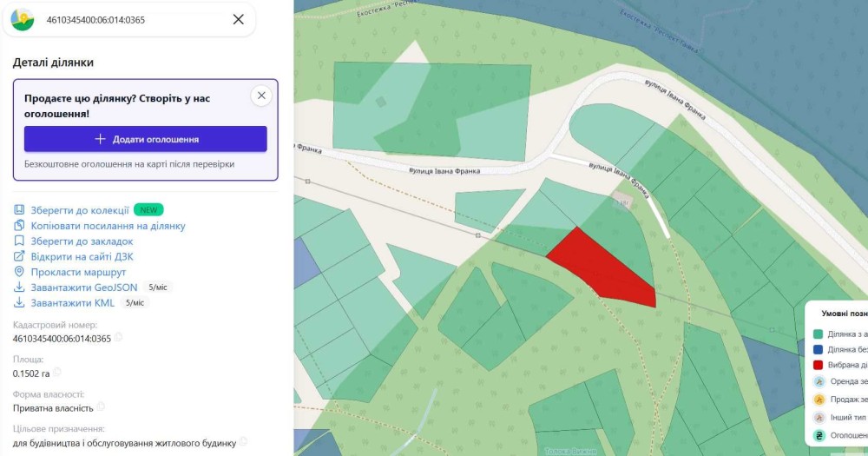Image resolution: width=868 pixels, height=456 pixels.
Task: Click the red Вибрана ділянка legend swatch
Action: [818, 365]
